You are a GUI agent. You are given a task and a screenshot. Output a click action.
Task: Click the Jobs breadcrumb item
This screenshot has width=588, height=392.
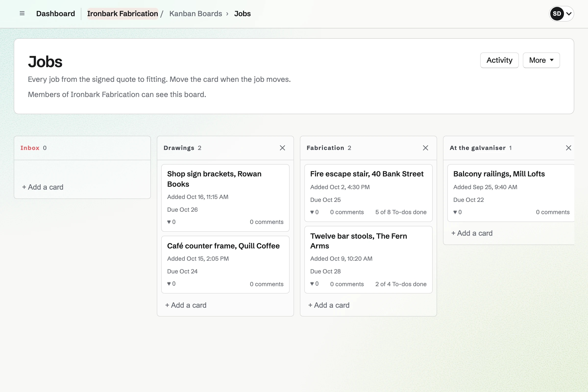242,13
